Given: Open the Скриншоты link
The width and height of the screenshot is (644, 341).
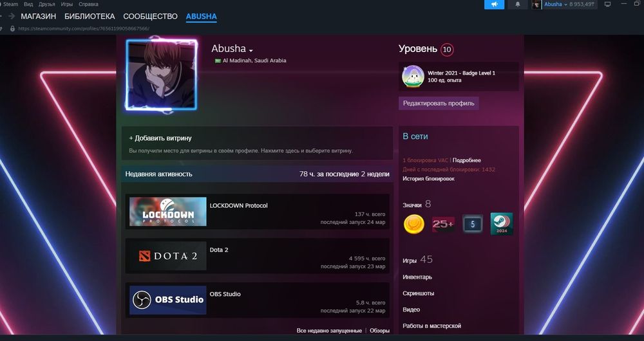Looking at the screenshot, I should coord(418,293).
